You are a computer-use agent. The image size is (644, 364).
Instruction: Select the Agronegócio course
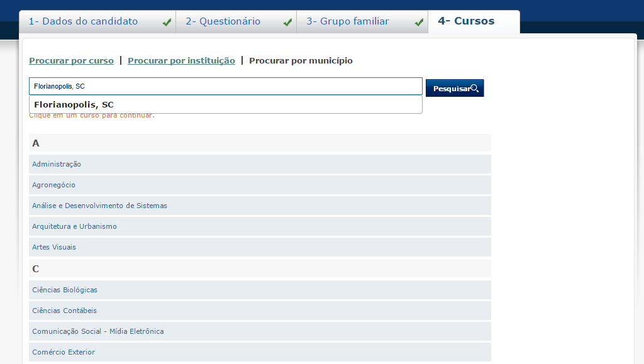53,185
